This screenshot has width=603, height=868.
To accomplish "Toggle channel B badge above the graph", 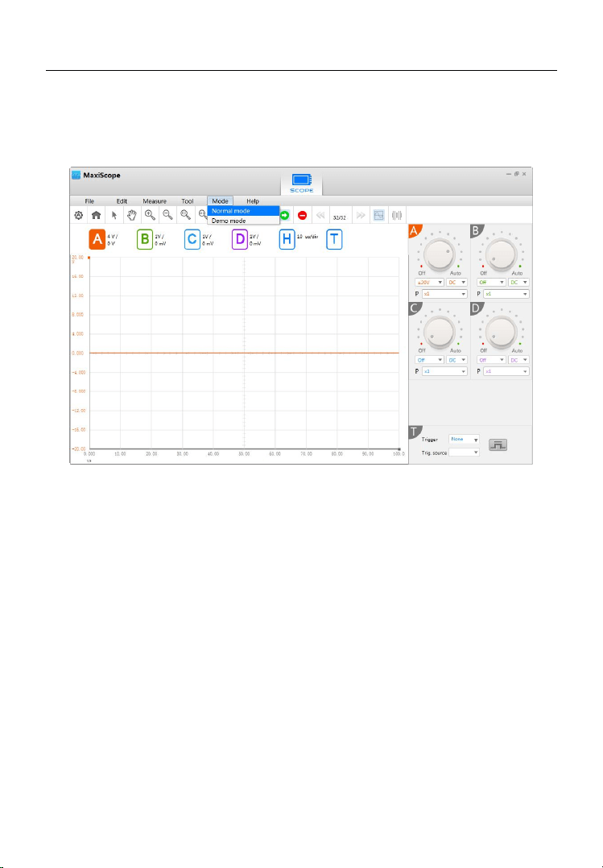I will [145, 240].
